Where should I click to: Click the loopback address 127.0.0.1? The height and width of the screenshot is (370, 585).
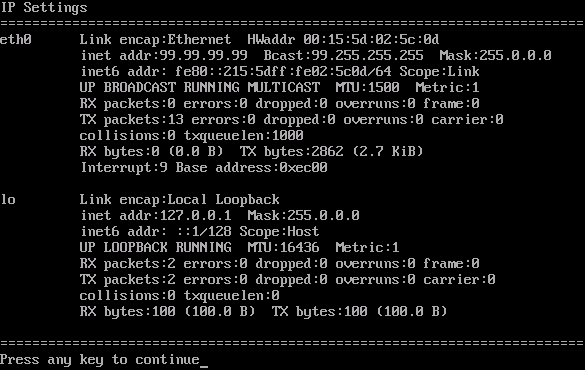click(195, 215)
